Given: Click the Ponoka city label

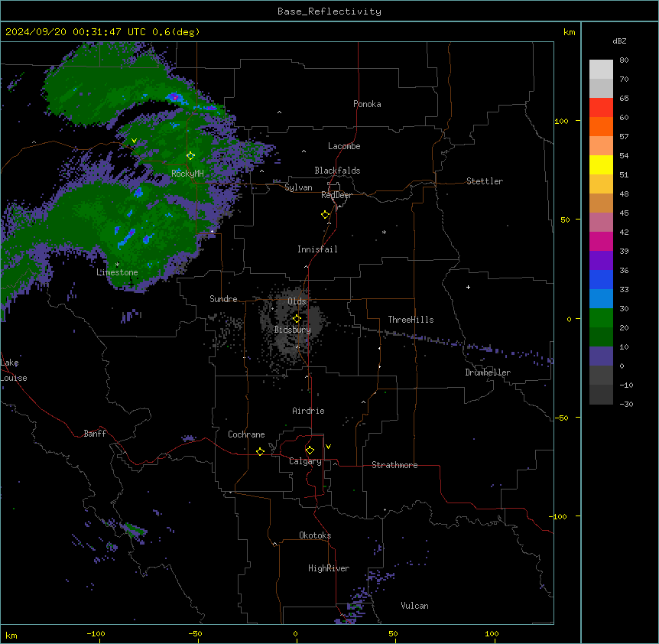Looking at the screenshot, I should (367, 104).
